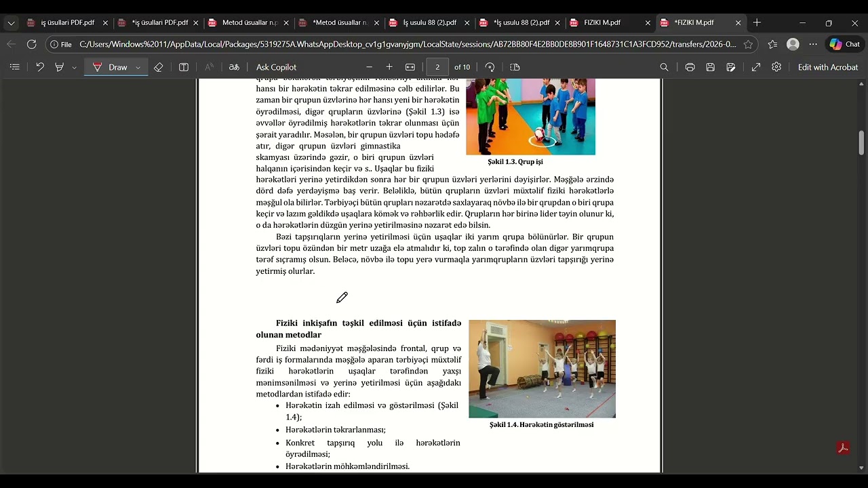The image size is (868, 488).
Task: Switch to *İş usulu 88 (2).pdf tab
Action: 520,22
